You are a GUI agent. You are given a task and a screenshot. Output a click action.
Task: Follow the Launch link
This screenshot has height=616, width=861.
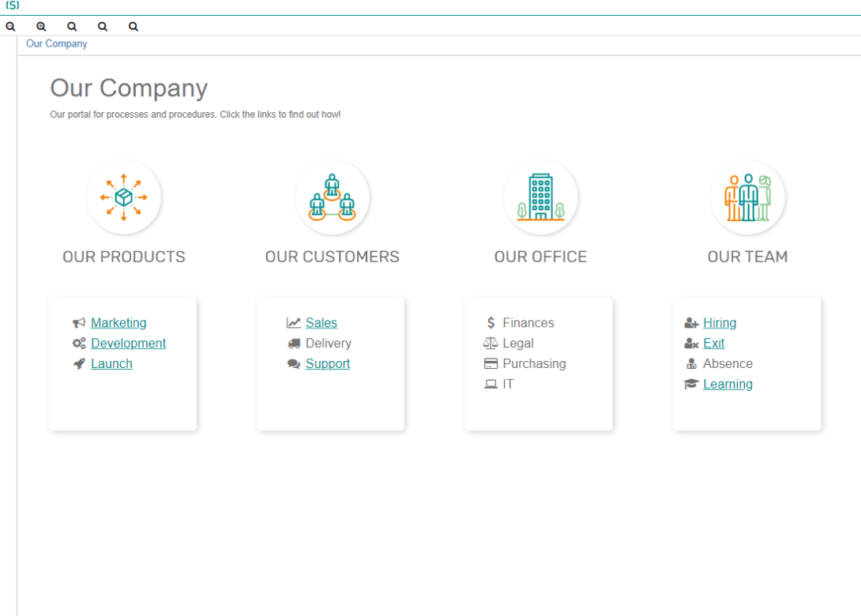111,363
